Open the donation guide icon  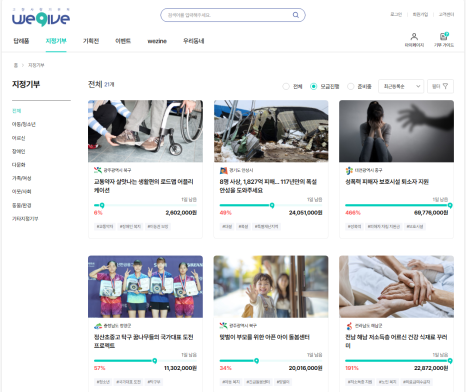(x=444, y=36)
